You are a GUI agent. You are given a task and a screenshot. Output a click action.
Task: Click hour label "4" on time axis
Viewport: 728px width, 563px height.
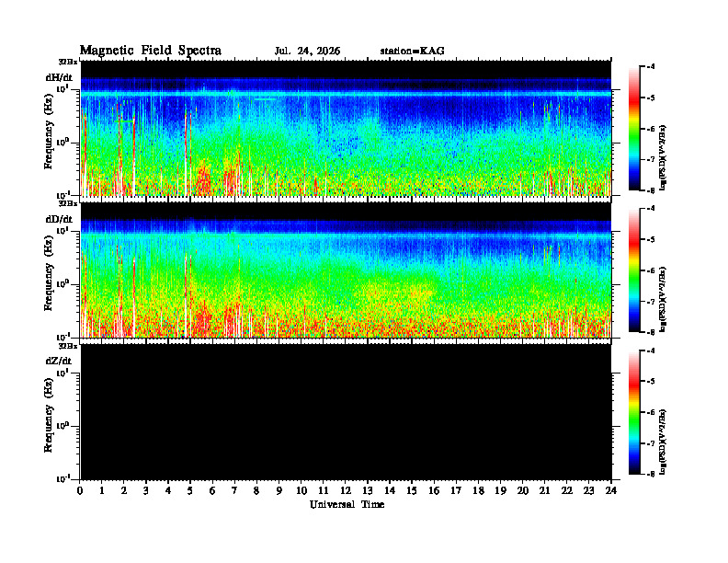click(x=168, y=491)
